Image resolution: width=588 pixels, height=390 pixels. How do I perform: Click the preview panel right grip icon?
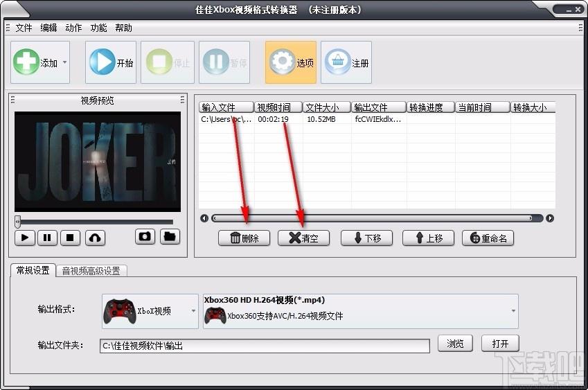tap(182, 100)
